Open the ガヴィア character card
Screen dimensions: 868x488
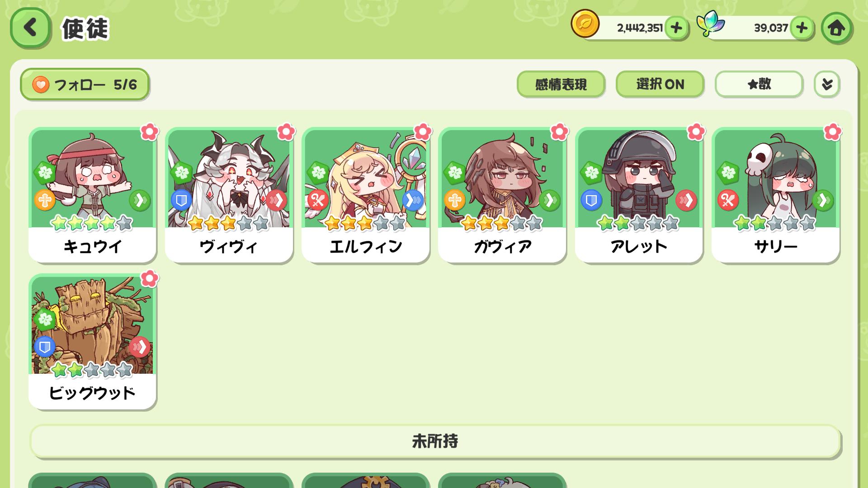502,195
